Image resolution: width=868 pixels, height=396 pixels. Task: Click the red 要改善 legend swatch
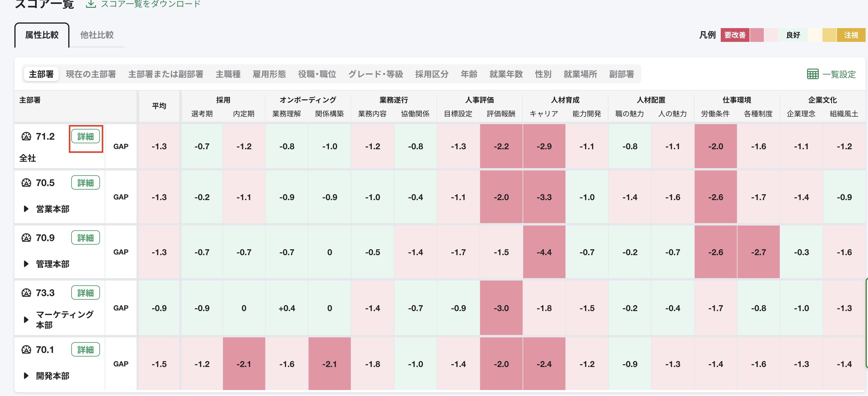[x=735, y=35]
